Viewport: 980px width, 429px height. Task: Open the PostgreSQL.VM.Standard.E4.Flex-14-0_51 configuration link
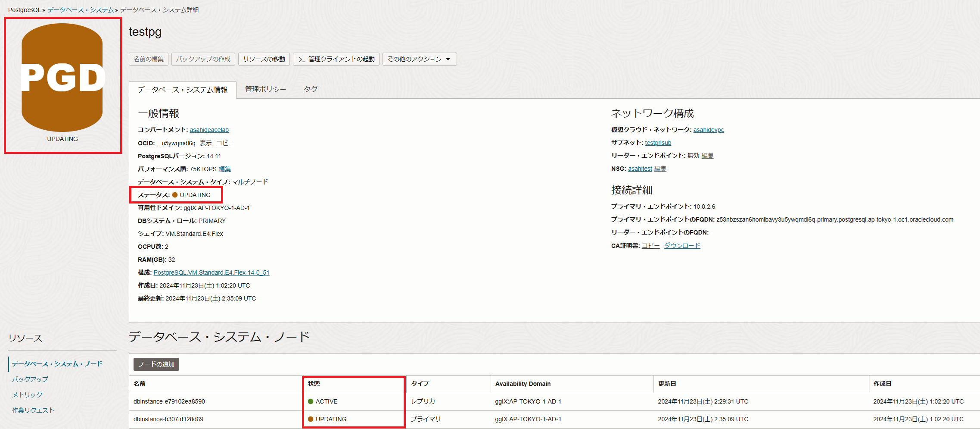pyautogui.click(x=212, y=272)
